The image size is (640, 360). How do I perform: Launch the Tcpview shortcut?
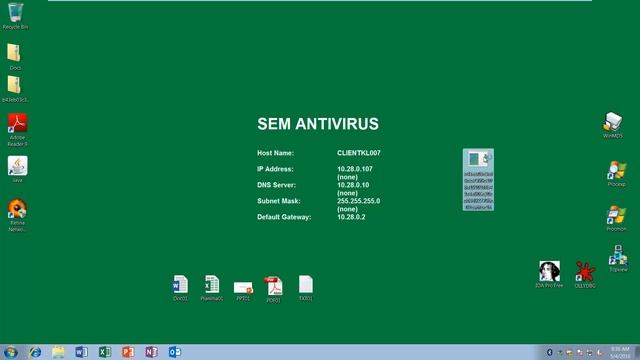[618, 258]
